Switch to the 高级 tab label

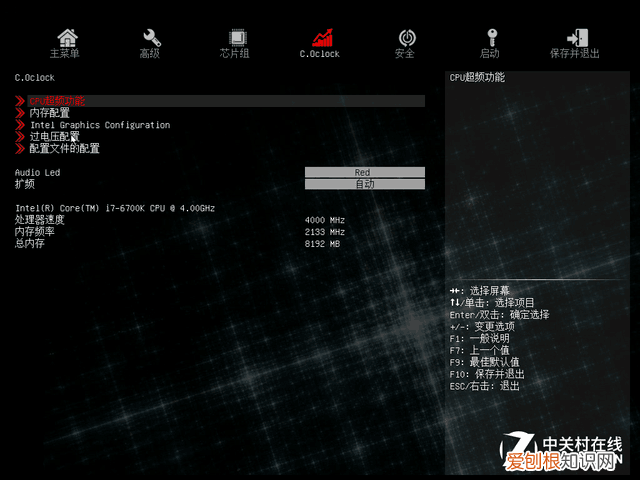pyautogui.click(x=150, y=54)
